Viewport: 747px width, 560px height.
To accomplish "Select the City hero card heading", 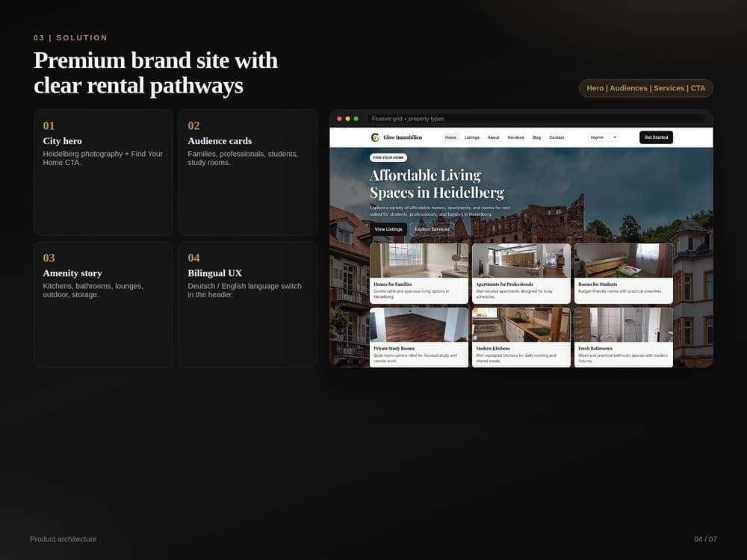I will pyautogui.click(x=63, y=141).
